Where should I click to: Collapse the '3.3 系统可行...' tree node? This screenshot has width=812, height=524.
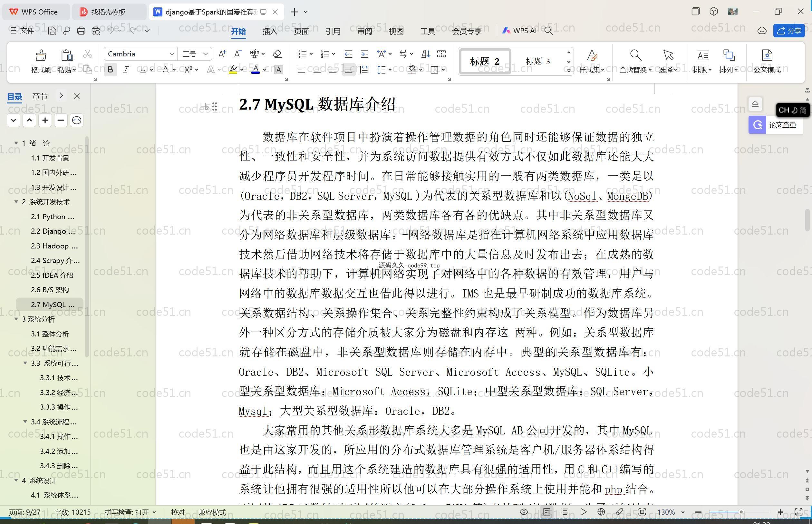pyautogui.click(x=25, y=363)
